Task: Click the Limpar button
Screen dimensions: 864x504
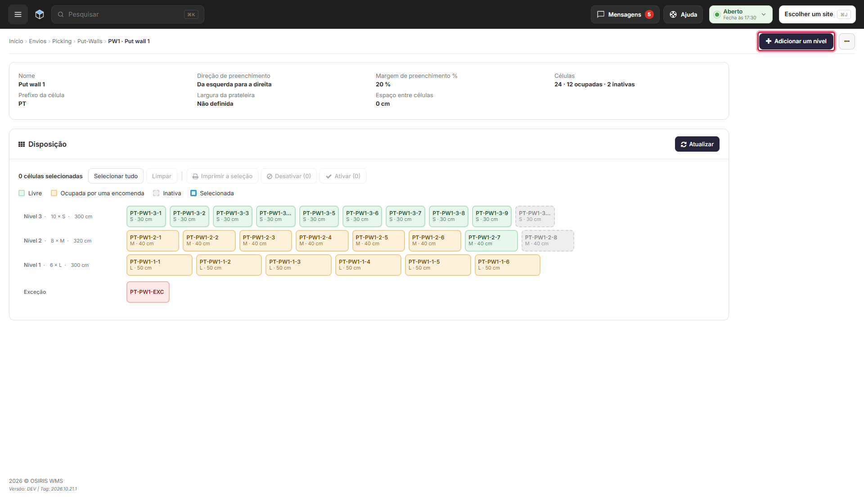Action: click(x=162, y=176)
